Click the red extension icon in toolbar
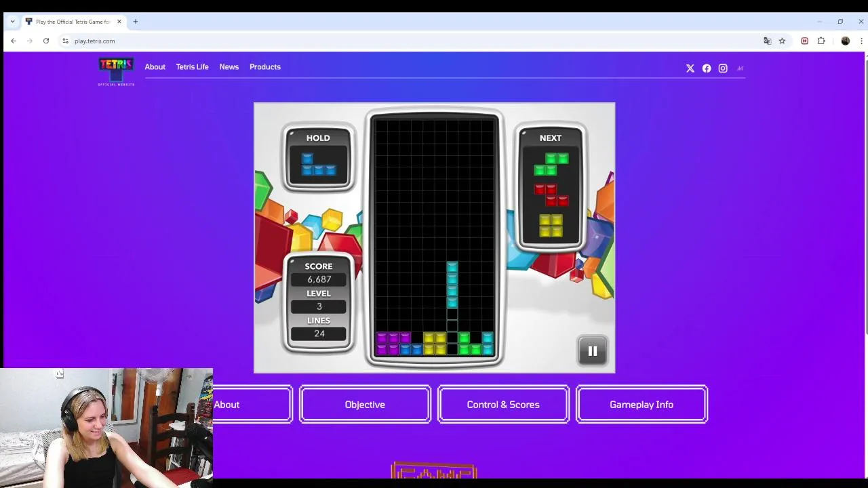Image resolution: width=868 pixels, height=488 pixels. (804, 41)
